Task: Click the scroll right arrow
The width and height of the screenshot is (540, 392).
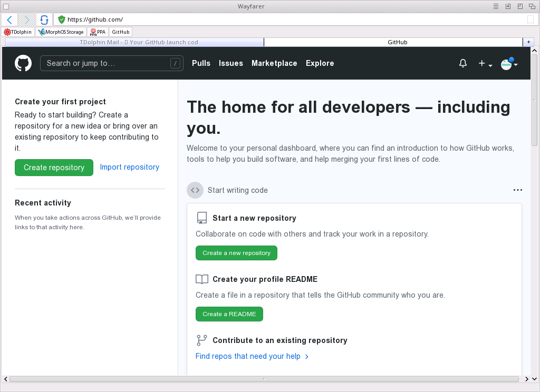Action: tap(527, 379)
